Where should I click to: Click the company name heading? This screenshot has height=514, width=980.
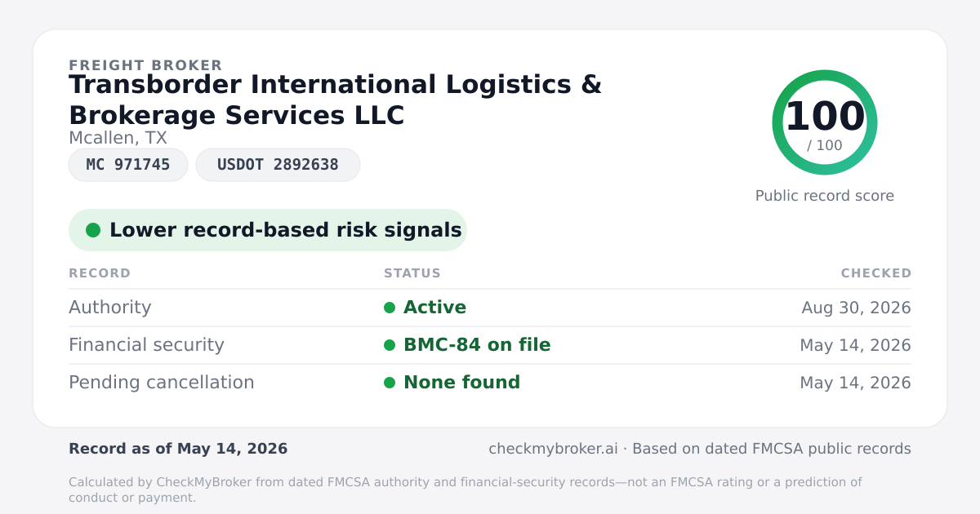[335, 100]
